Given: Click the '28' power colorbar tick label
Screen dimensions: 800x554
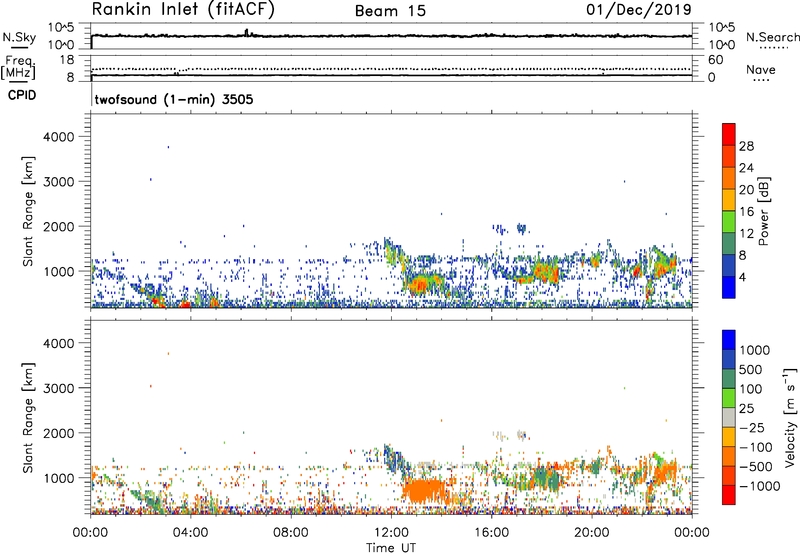Looking at the screenshot, I should click(746, 146).
